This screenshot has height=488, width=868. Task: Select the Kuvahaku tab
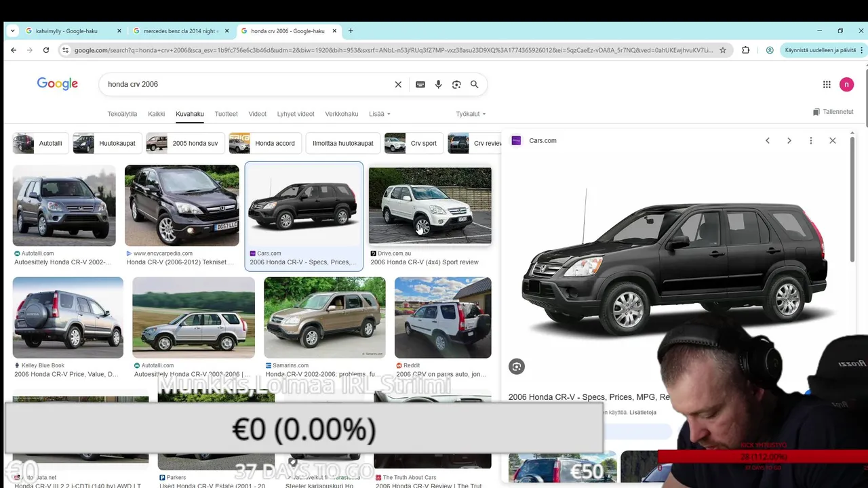click(190, 114)
